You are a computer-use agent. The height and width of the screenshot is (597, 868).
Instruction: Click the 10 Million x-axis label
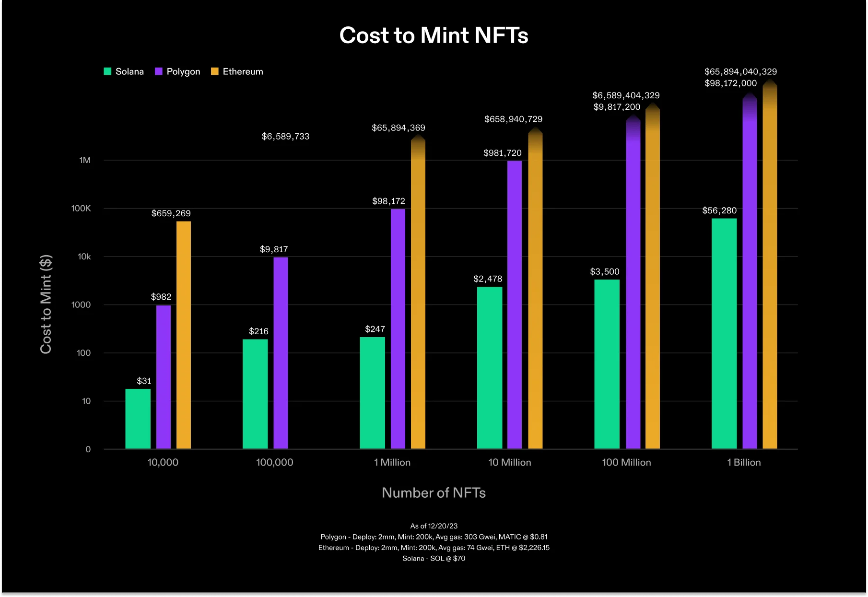pos(510,463)
